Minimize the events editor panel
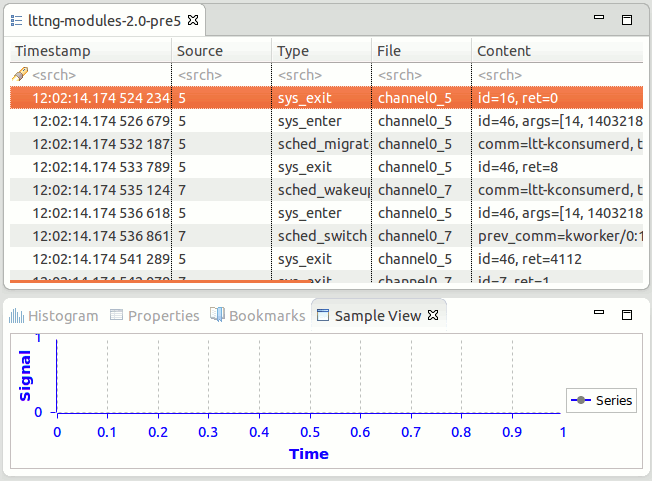 point(600,20)
